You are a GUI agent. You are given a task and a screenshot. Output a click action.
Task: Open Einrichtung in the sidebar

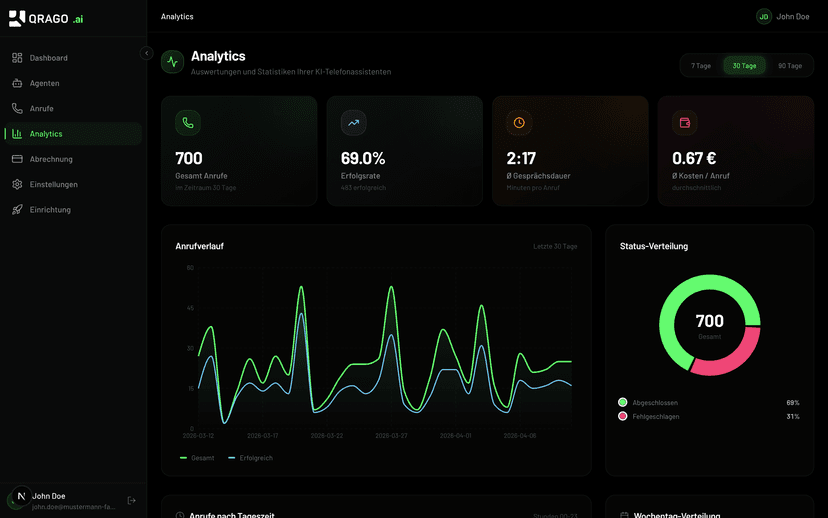tap(73, 210)
